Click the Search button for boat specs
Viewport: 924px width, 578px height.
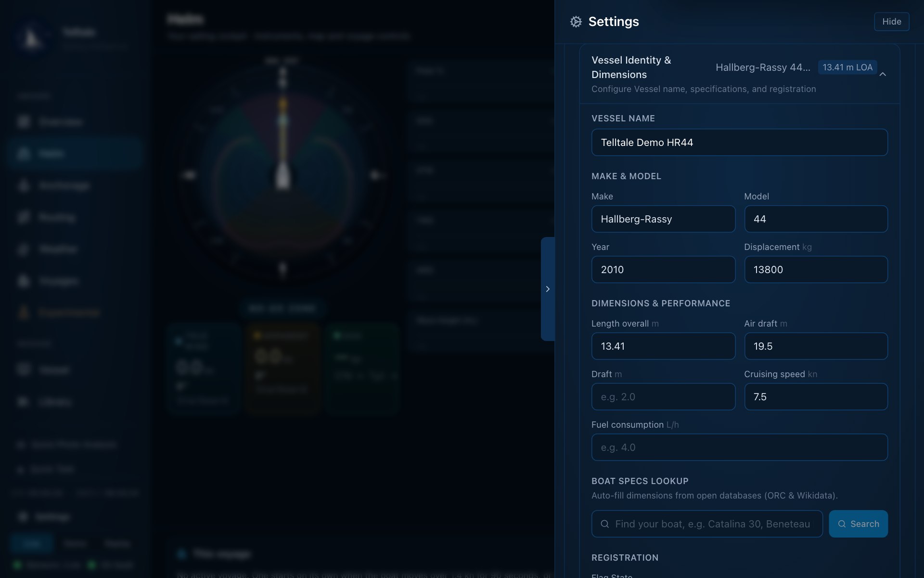[858, 524]
